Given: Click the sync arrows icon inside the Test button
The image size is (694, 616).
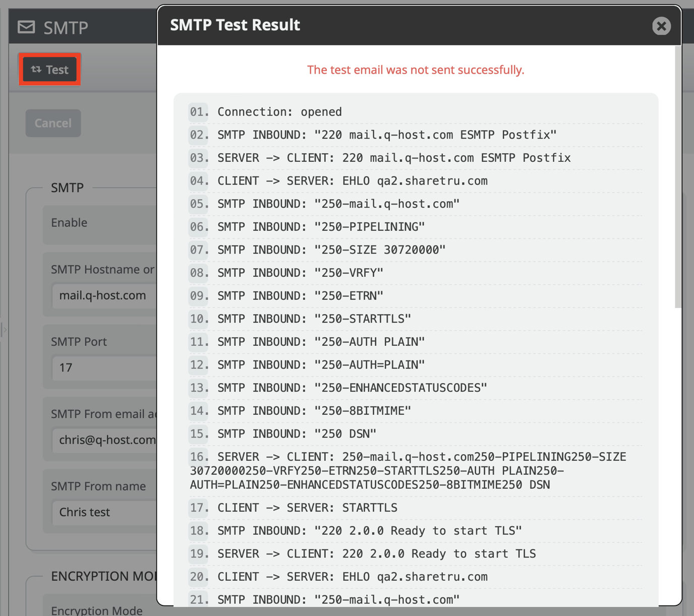Looking at the screenshot, I should pos(36,70).
